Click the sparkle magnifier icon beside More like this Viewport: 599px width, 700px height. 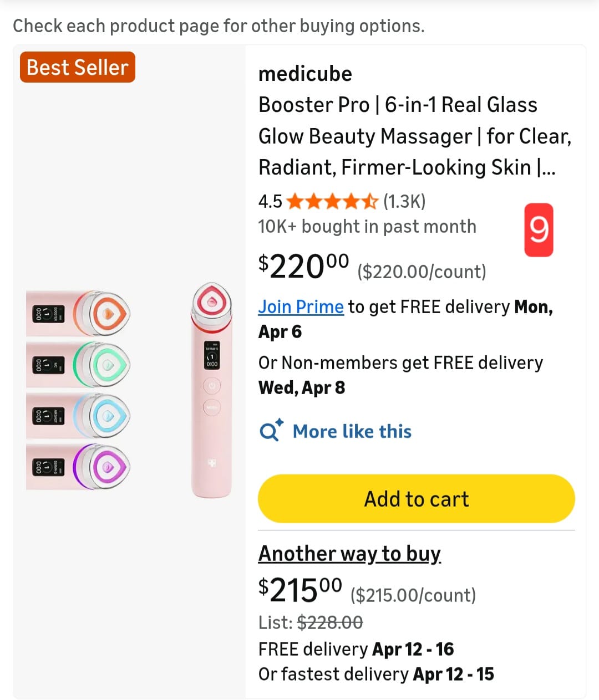(271, 431)
